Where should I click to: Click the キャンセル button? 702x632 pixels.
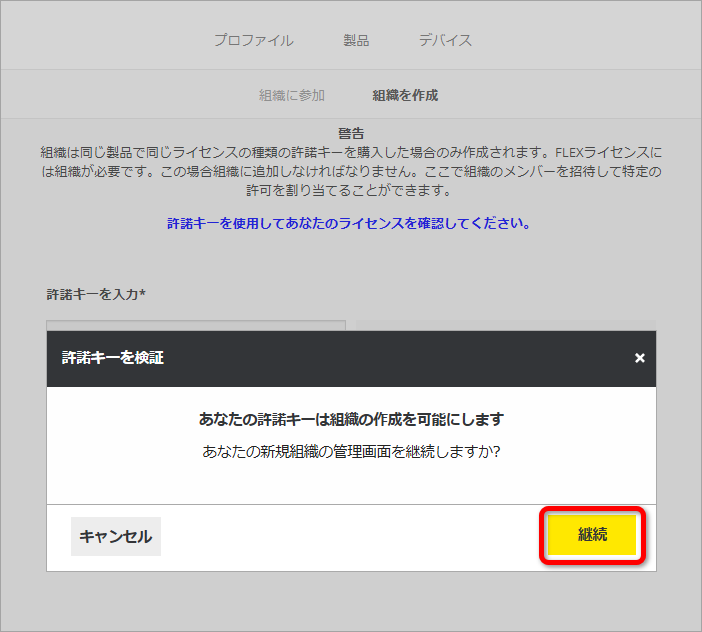pyautogui.click(x=116, y=536)
